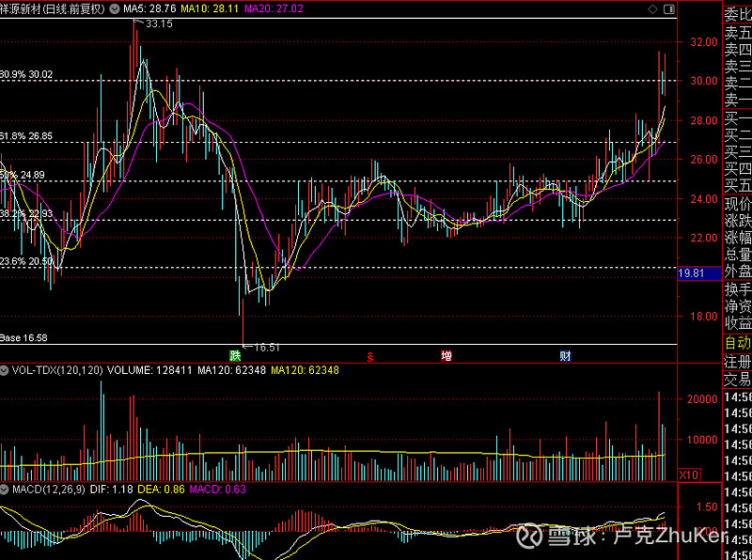Toggle the side panel window icon

[669, 9]
